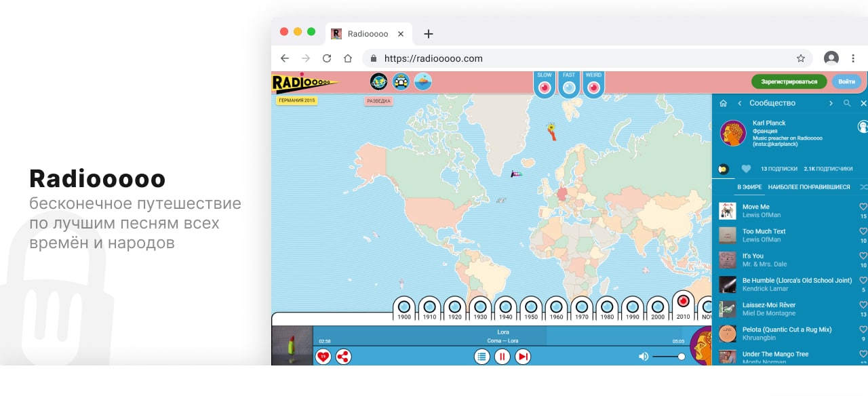
Task: Like Move Me heart icon
Action: pyautogui.click(x=863, y=207)
